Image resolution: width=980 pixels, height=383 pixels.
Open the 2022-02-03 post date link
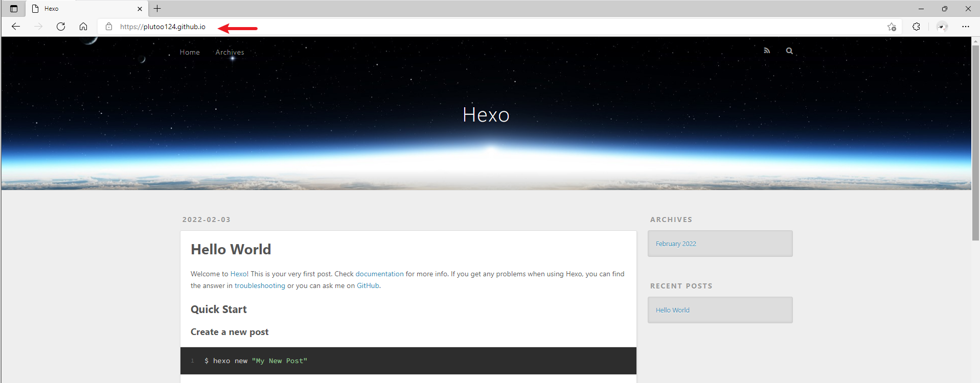tap(207, 220)
